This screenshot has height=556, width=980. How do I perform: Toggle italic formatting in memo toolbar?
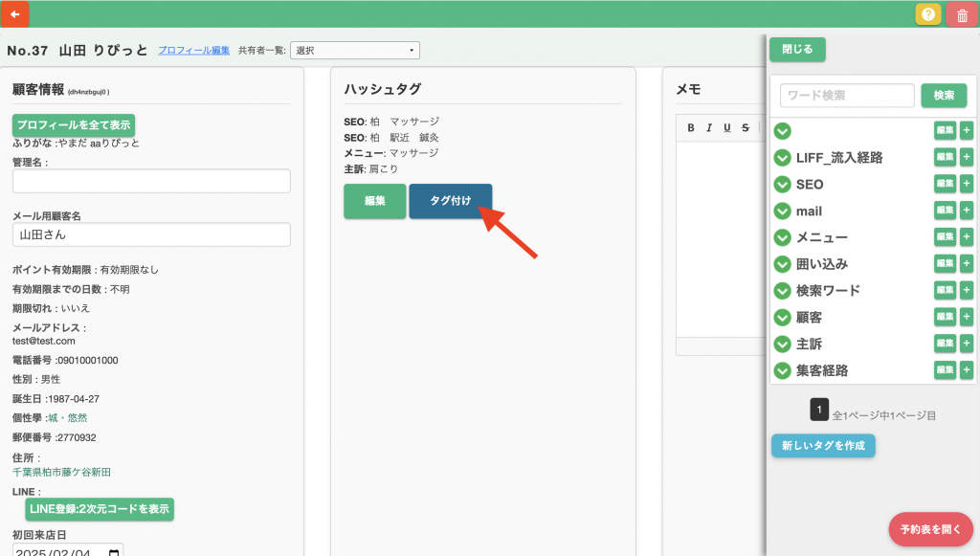[709, 128]
